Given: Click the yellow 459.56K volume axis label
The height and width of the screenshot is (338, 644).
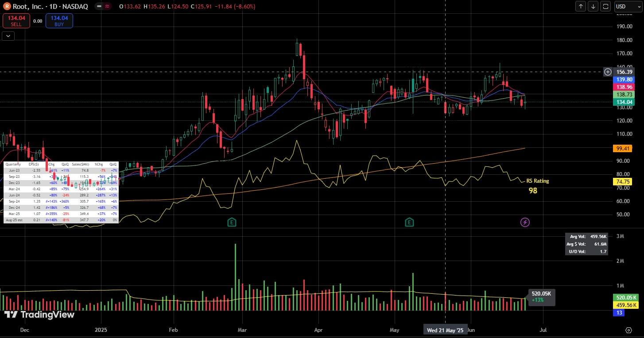Looking at the screenshot, I should [x=625, y=305].
